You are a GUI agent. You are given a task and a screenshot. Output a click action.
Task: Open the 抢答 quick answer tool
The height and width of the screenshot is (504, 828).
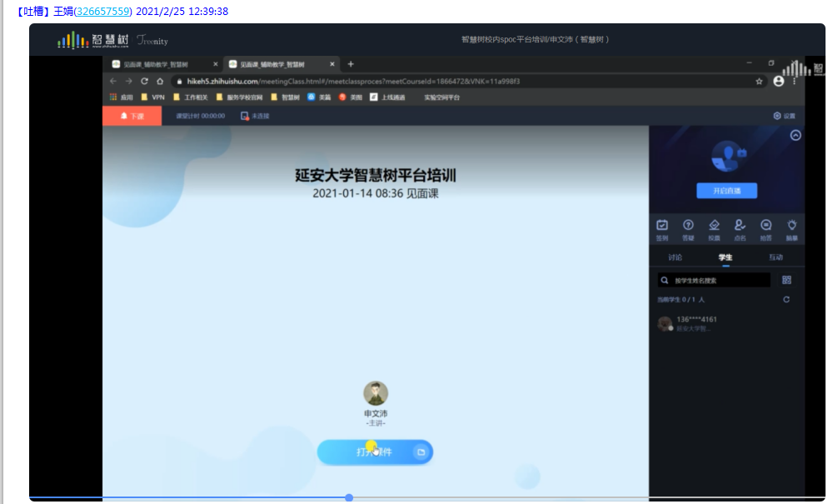[766, 228]
